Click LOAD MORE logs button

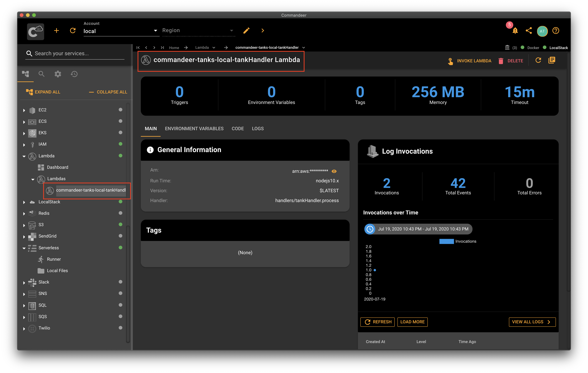[x=412, y=322]
